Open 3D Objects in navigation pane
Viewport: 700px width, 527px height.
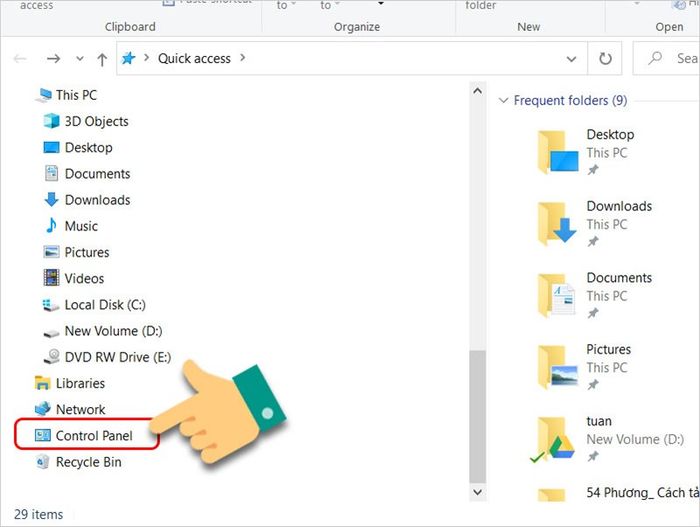tap(86, 121)
